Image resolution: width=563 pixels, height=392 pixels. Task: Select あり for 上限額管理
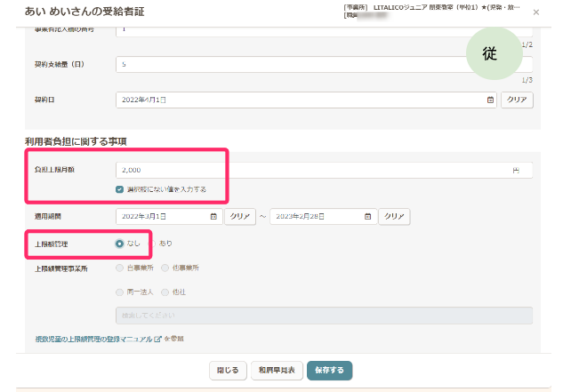(x=152, y=243)
